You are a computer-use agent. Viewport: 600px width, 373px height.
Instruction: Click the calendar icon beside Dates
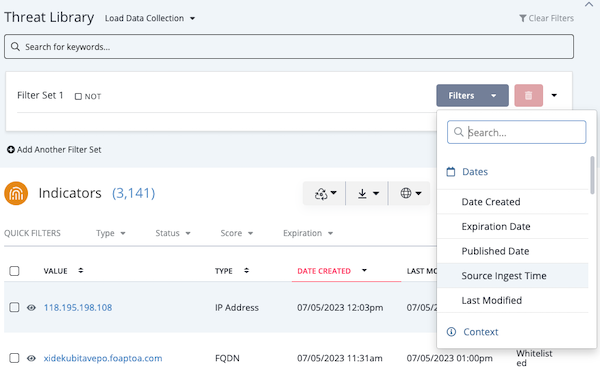tap(451, 172)
